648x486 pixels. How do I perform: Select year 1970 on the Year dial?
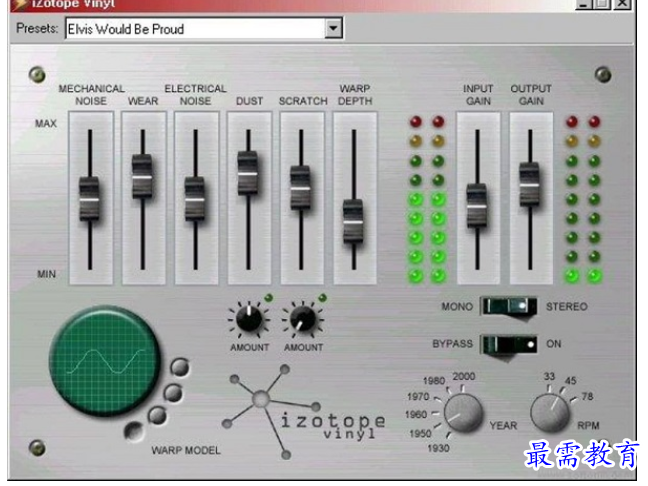(x=418, y=397)
